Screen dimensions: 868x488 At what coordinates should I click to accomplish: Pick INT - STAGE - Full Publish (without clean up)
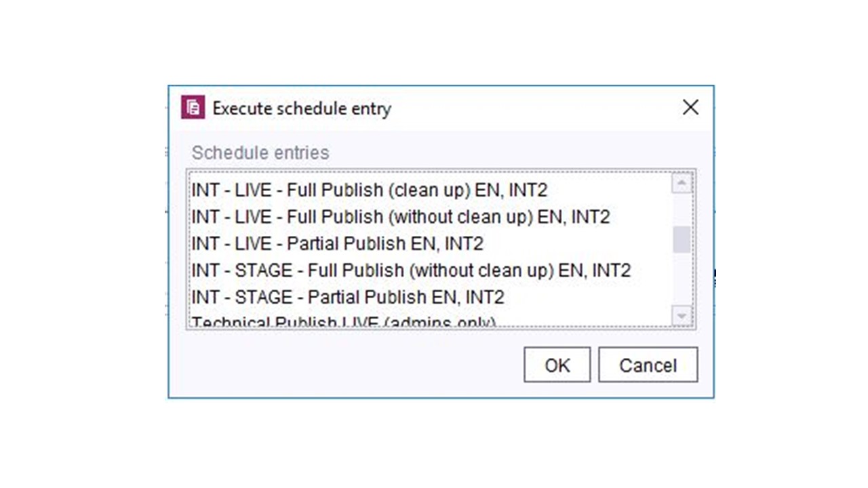[411, 270]
